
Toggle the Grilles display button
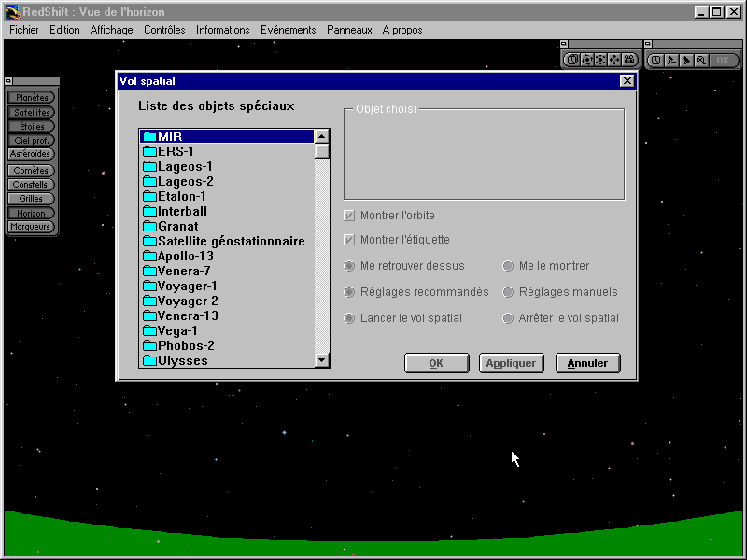point(32,199)
